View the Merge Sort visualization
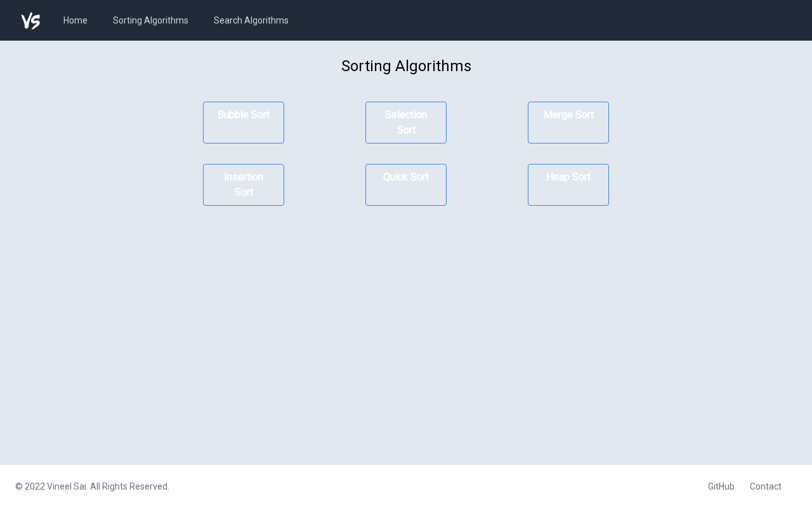Image resolution: width=812 pixels, height=508 pixels. [x=568, y=123]
